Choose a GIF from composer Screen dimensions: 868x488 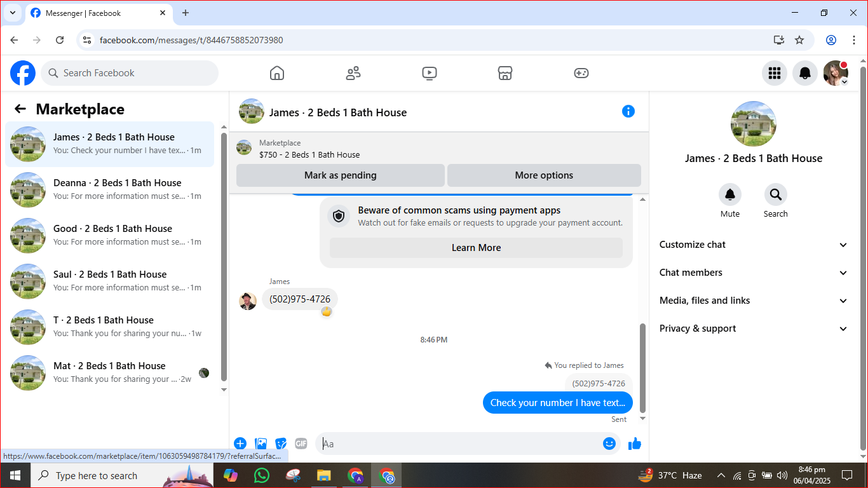click(x=301, y=444)
